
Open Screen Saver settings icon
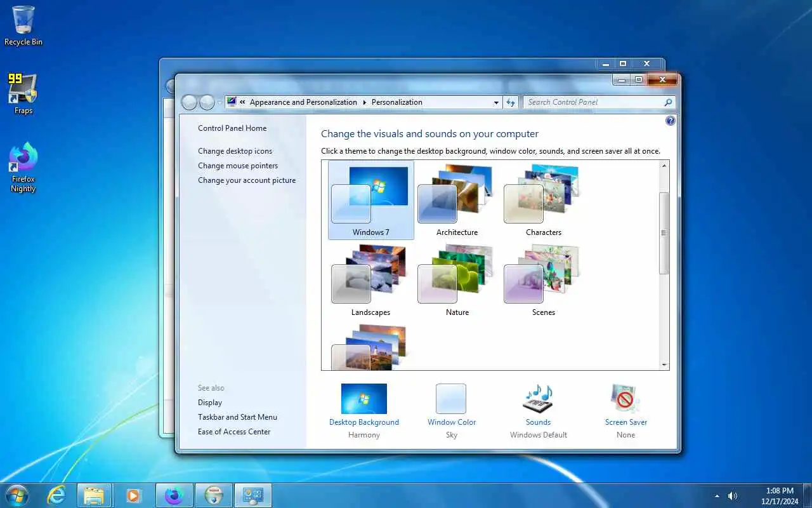625,399
